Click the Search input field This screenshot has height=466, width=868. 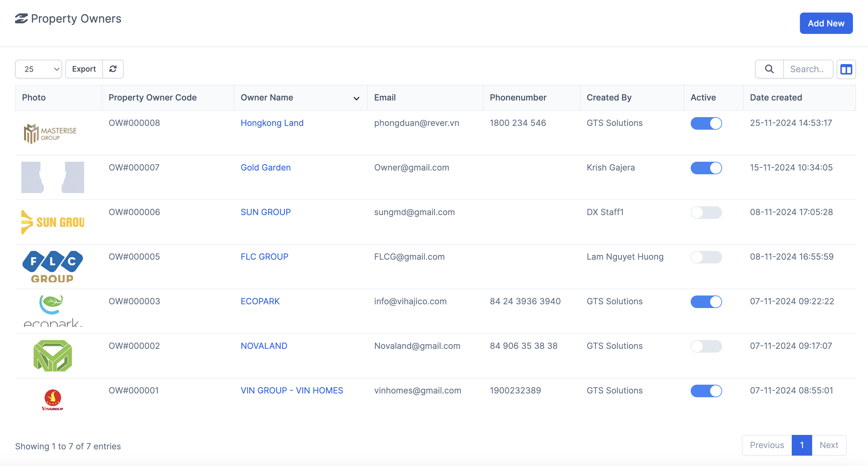coord(808,69)
